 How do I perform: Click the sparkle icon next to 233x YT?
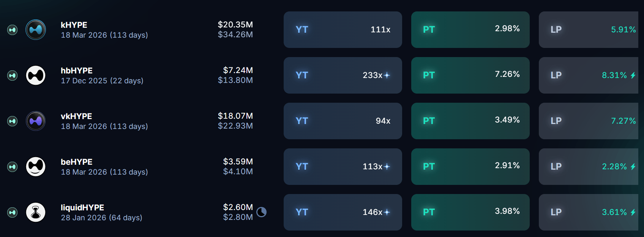click(387, 75)
